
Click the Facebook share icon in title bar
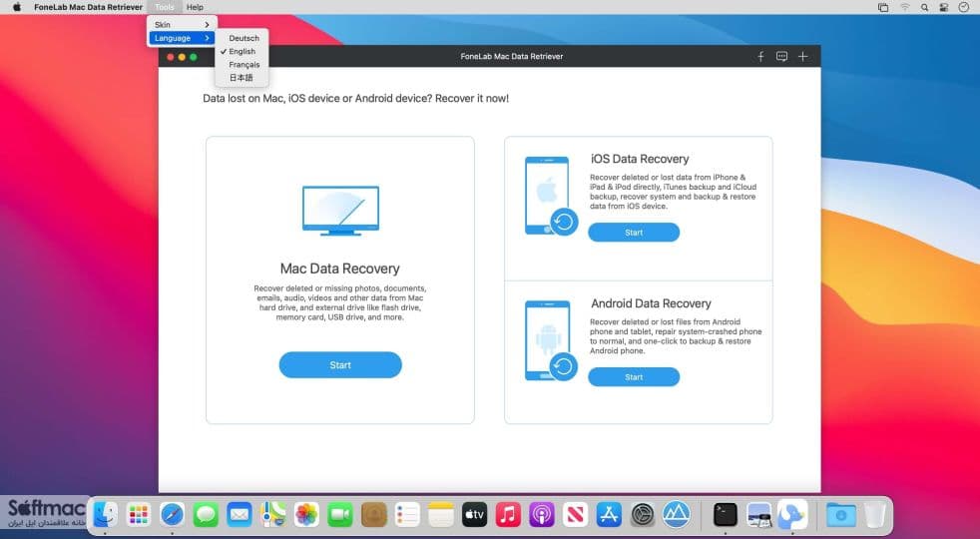click(x=760, y=56)
